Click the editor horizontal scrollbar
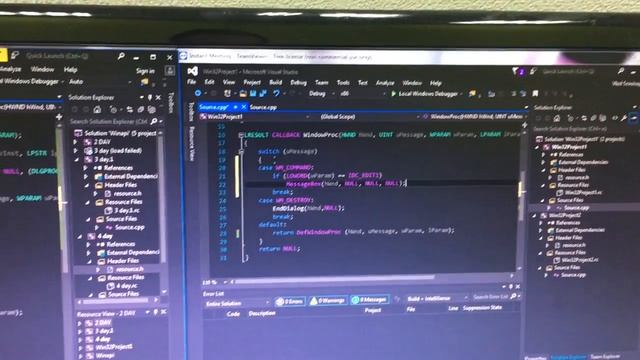640x360 pixels. 335,279
